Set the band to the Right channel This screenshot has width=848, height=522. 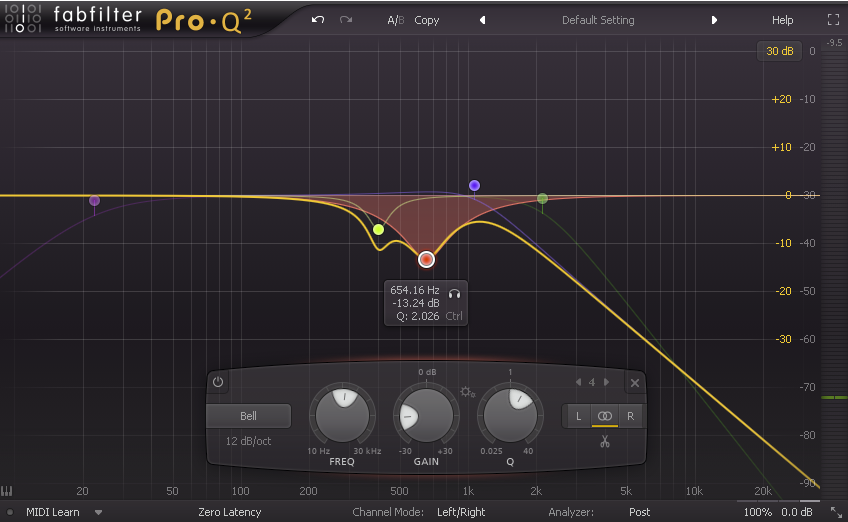click(x=630, y=416)
